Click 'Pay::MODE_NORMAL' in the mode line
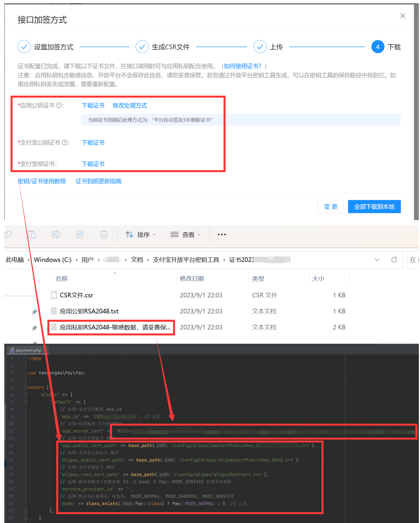 pos(193,504)
